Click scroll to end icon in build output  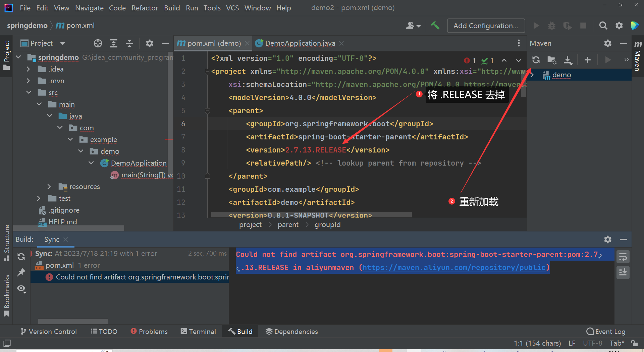pyautogui.click(x=623, y=272)
